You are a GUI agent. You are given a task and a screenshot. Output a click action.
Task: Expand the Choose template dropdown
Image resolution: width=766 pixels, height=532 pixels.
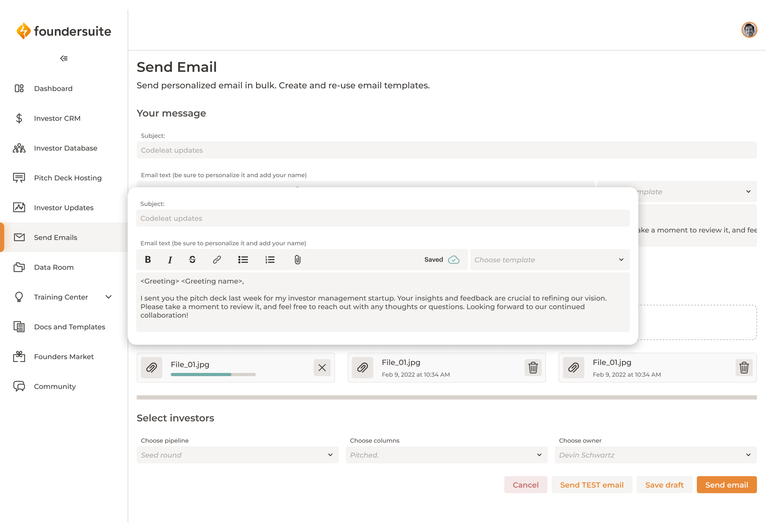pos(549,259)
